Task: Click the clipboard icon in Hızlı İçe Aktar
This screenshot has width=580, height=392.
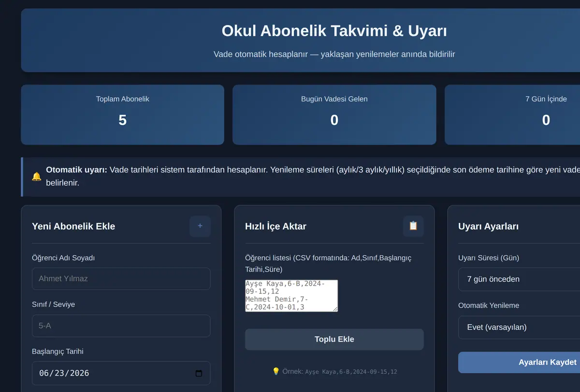Action: [413, 226]
